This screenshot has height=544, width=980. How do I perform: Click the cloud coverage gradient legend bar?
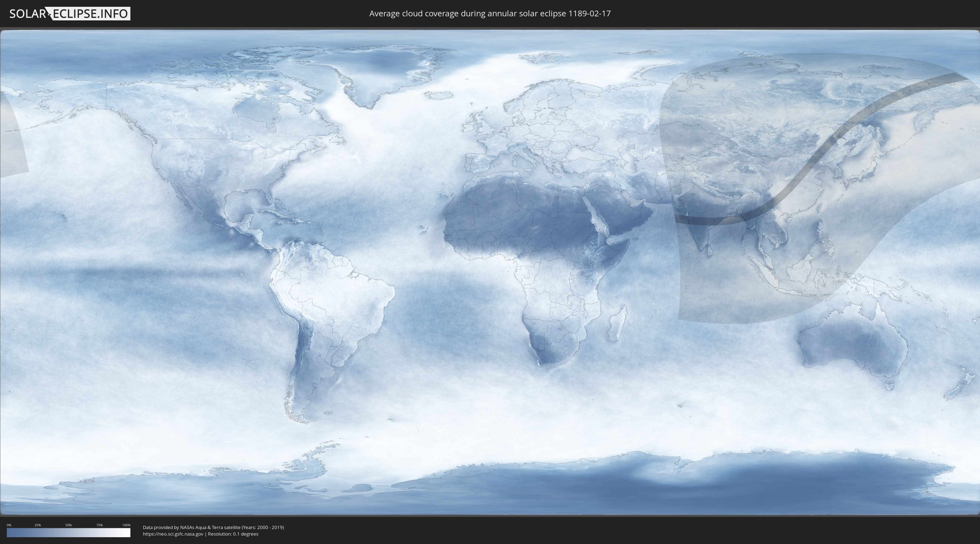pos(69,533)
